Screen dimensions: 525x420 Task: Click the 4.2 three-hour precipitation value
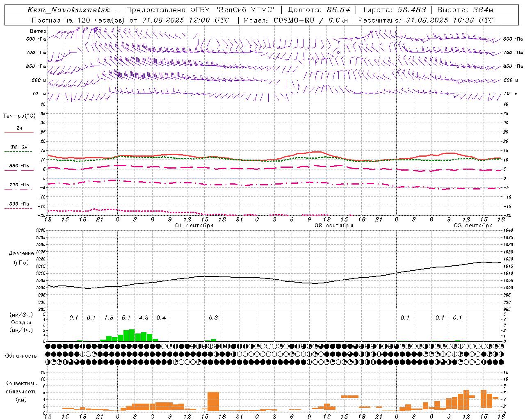144,318
